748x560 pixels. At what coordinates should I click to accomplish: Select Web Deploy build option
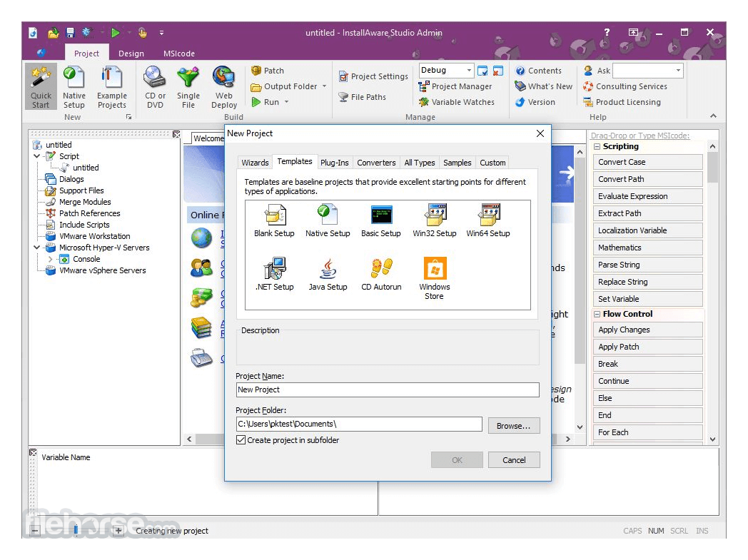click(223, 87)
